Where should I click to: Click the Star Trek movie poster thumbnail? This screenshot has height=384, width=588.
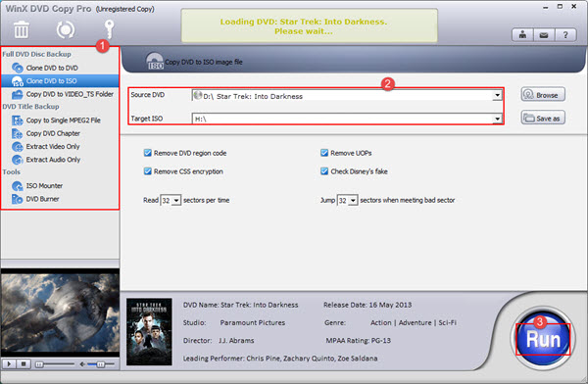tap(149, 332)
